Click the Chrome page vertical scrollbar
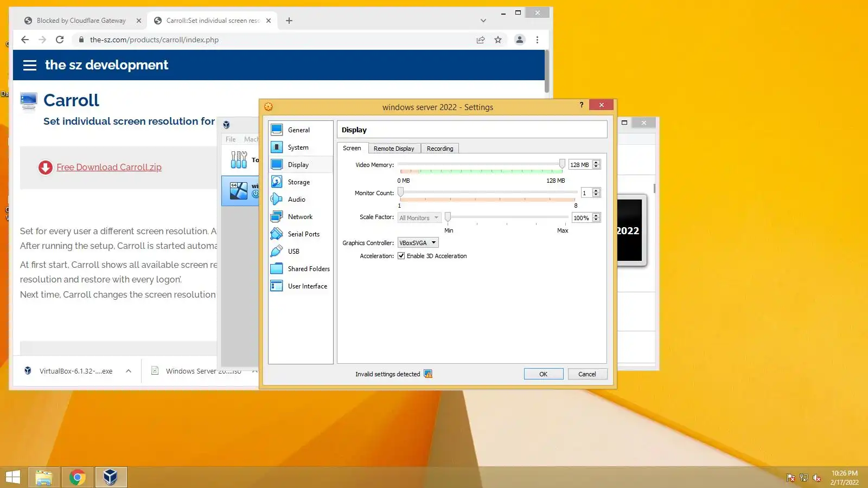Viewport: 868px width, 488px height. (x=547, y=70)
